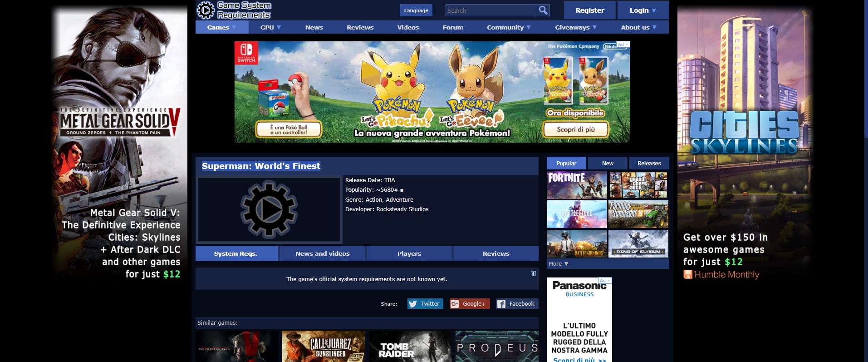This screenshot has height=362, width=868.
Task: Click into the Search input field
Action: point(490,10)
